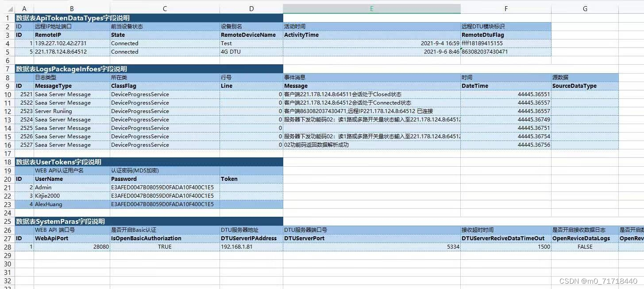Click activity time 2021-9-4 16:59
The height and width of the screenshot is (289, 644).
pos(372,43)
